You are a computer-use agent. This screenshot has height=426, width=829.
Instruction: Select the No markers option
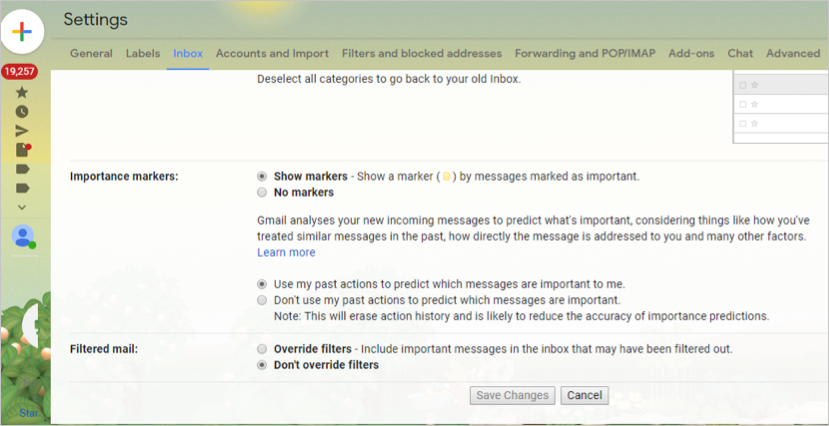point(262,192)
